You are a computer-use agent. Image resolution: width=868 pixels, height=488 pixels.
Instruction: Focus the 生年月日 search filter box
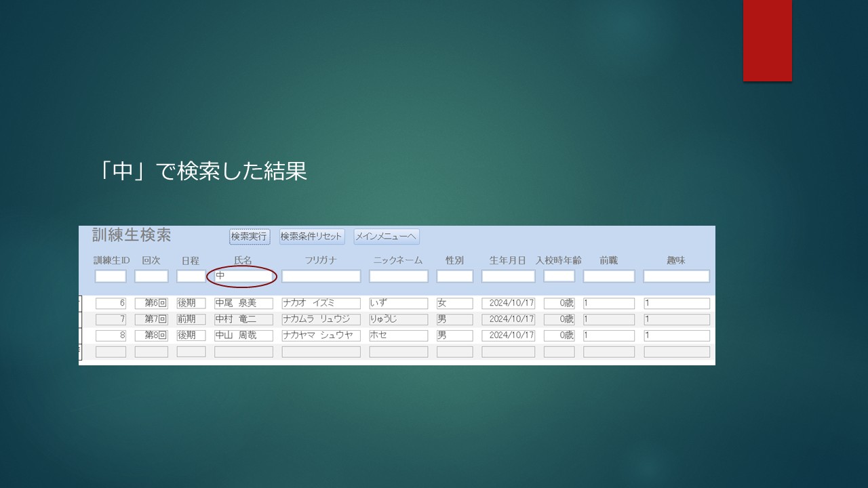pyautogui.click(x=509, y=277)
